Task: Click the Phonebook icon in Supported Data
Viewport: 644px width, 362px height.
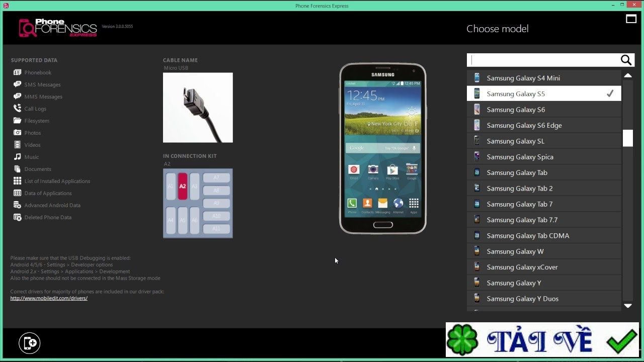Action: [17, 72]
